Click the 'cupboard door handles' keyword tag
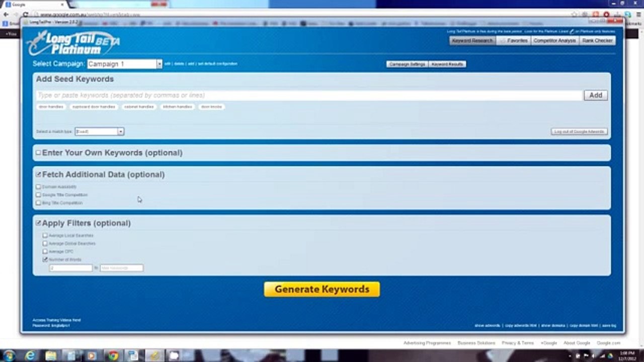Viewport: 644px width, 362px height. click(x=94, y=107)
